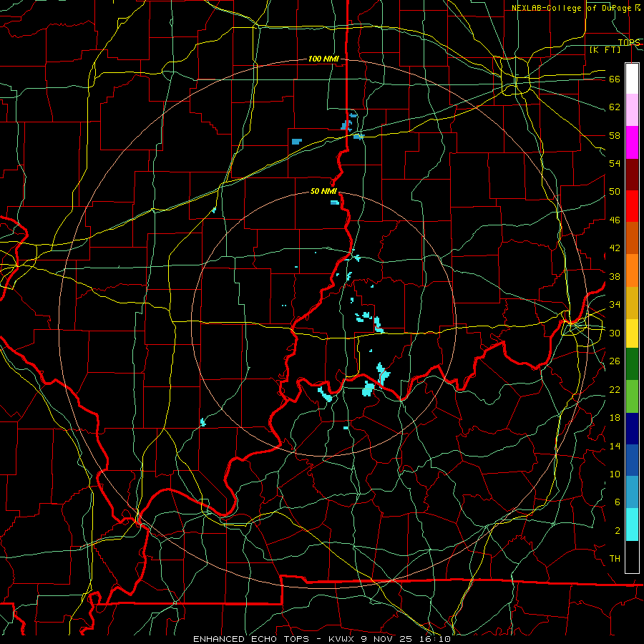This screenshot has height=644, width=644.
Task: Click the dark green legend swatch above 26
Action: point(632,364)
